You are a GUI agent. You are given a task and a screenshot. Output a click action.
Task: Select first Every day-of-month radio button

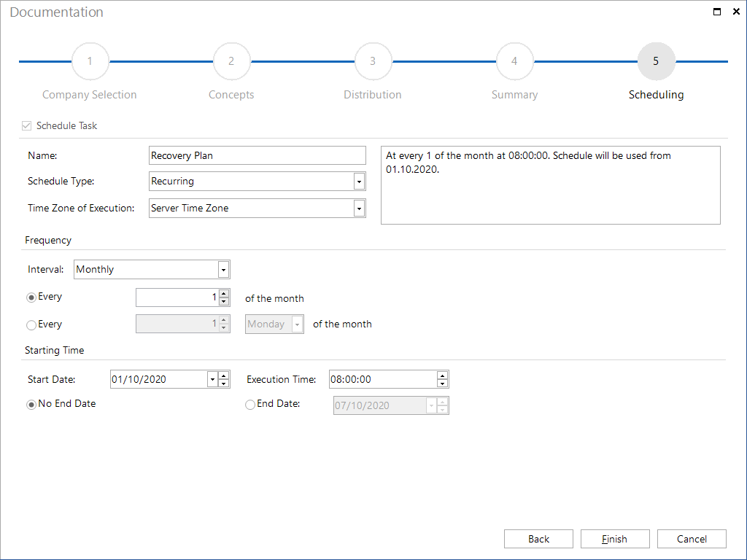click(31, 297)
